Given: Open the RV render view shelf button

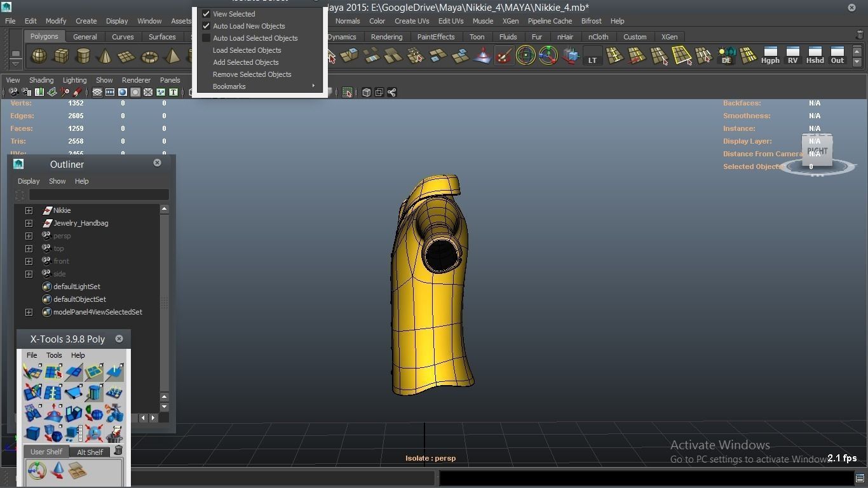Looking at the screenshot, I should pyautogui.click(x=792, y=56).
